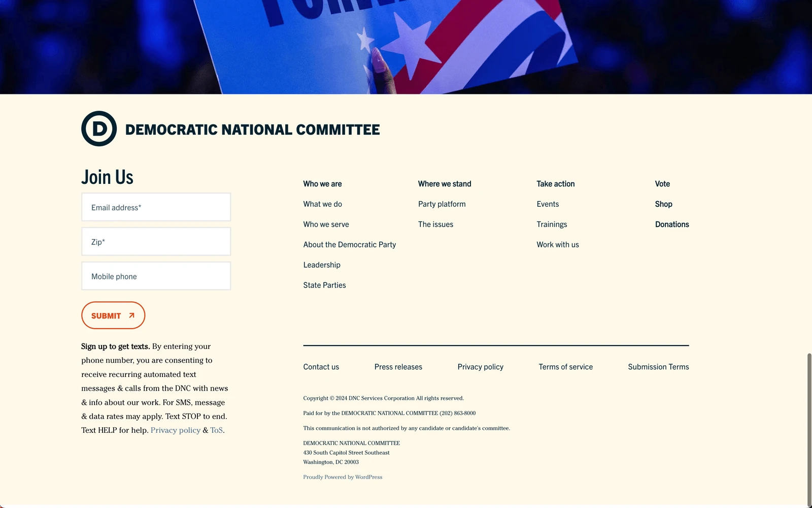The width and height of the screenshot is (812, 508).
Task: Open the ToS link under signup text
Action: [x=217, y=430]
